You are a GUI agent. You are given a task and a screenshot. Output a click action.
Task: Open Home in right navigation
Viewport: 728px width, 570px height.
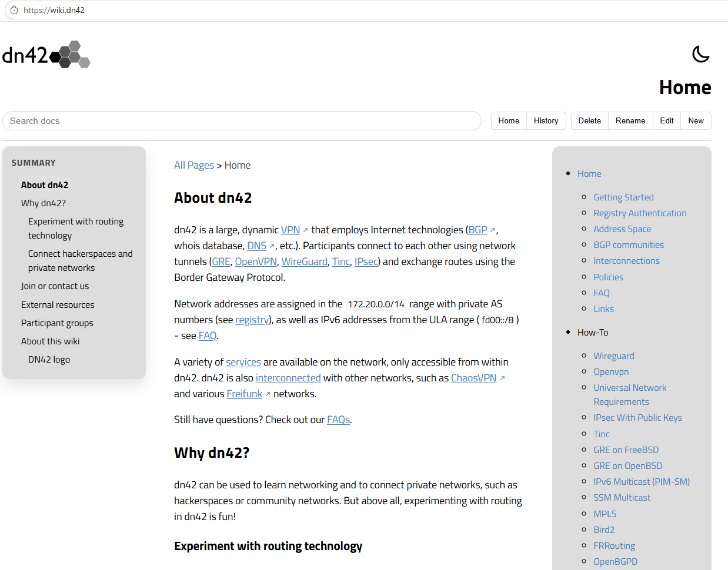[x=589, y=174]
